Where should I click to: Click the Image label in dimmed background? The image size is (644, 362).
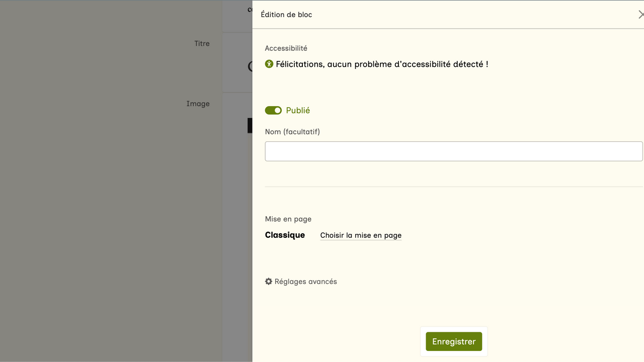click(198, 104)
